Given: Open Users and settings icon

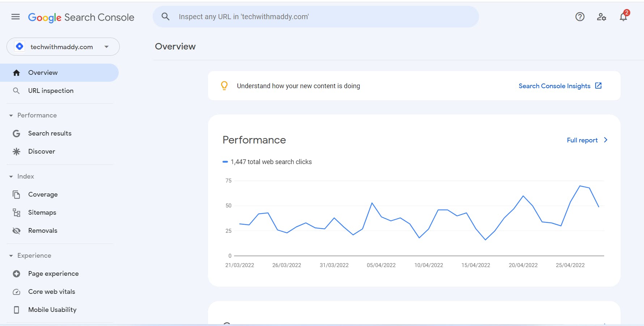Looking at the screenshot, I should click(x=601, y=17).
